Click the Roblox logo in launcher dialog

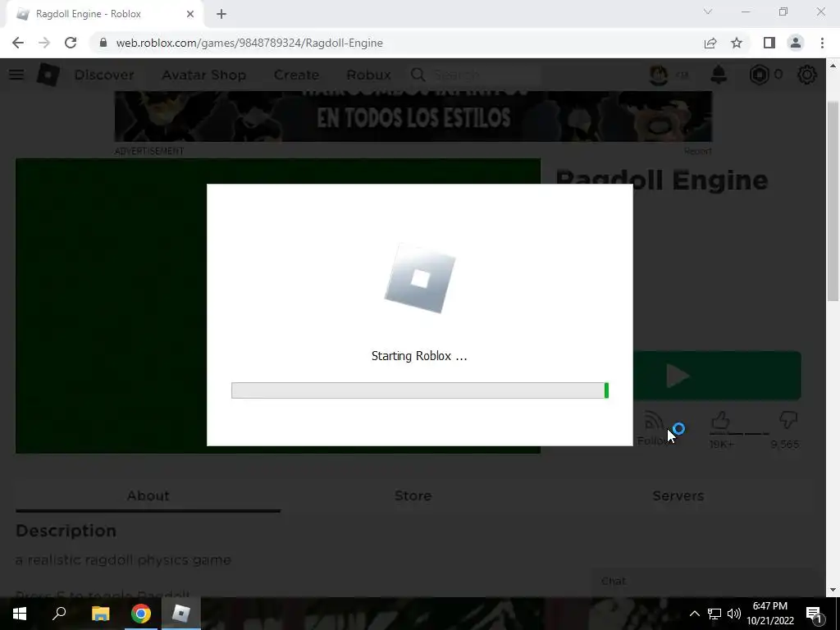pos(420,279)
